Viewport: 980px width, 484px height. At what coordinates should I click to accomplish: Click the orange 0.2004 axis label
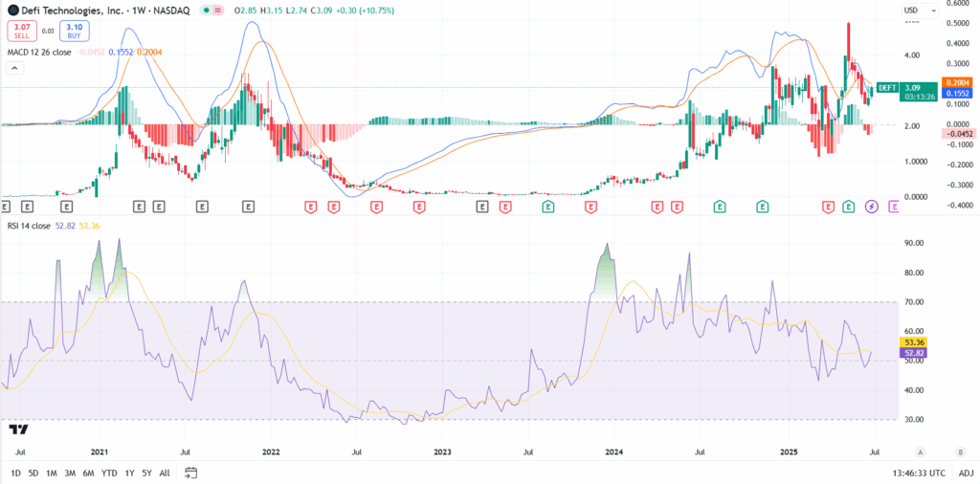[x=958, y=83]
